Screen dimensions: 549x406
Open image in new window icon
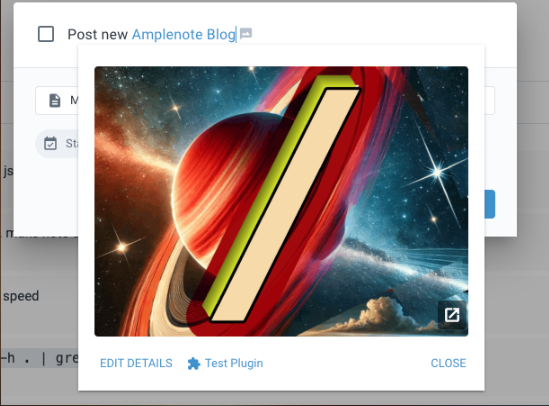452,315
